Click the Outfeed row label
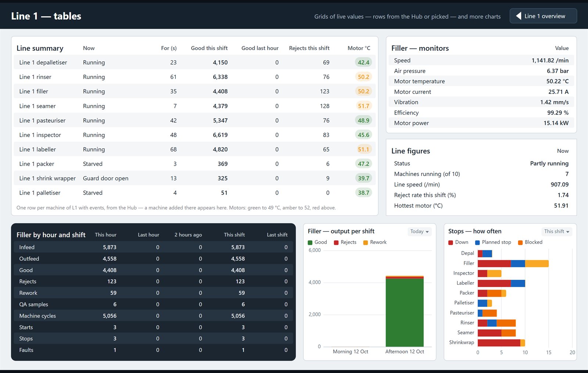588x373 pixels. tap(29, 259)
